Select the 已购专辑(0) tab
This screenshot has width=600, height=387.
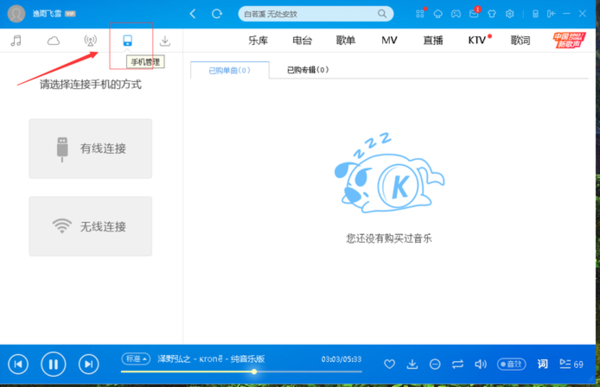[308, 70]
